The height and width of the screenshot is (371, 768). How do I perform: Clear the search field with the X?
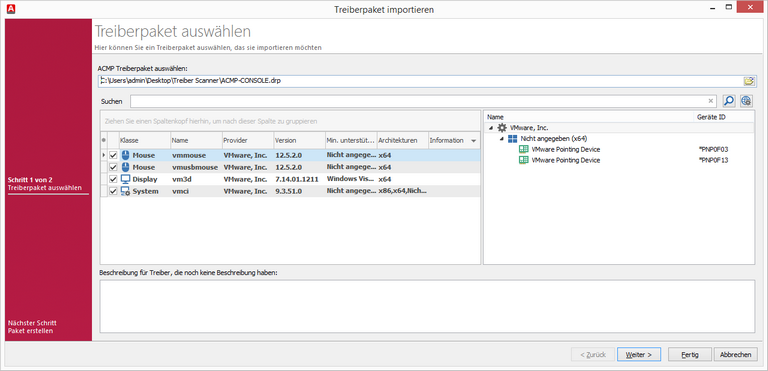coord(711,101)
